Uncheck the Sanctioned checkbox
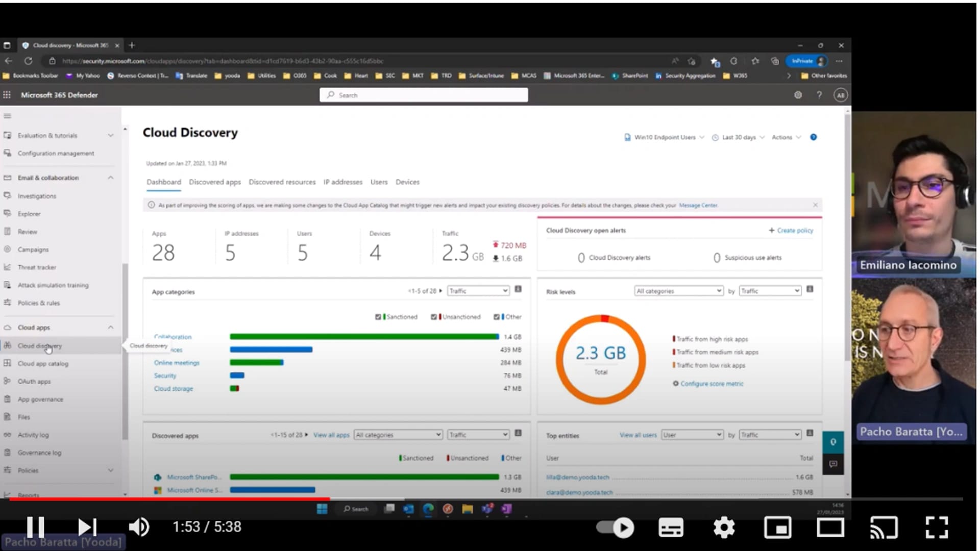Screen dimensions: 980x551 378,317
